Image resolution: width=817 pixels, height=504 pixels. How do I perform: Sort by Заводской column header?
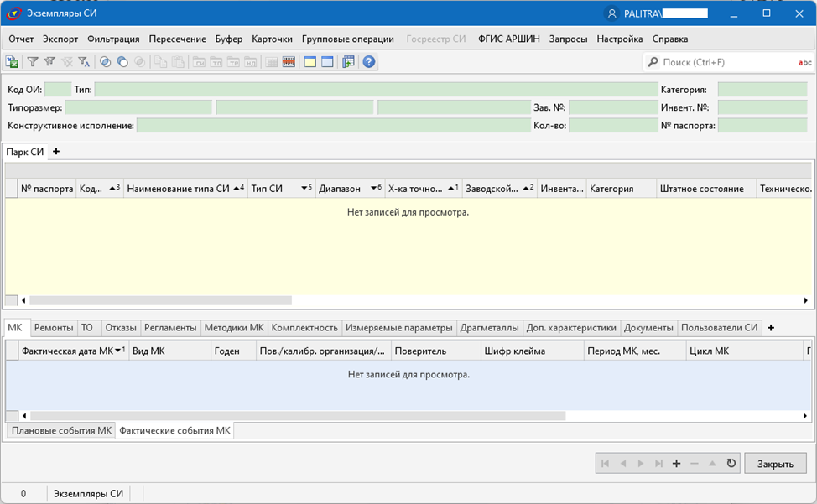pyautogui.click(x=500, y=189)
